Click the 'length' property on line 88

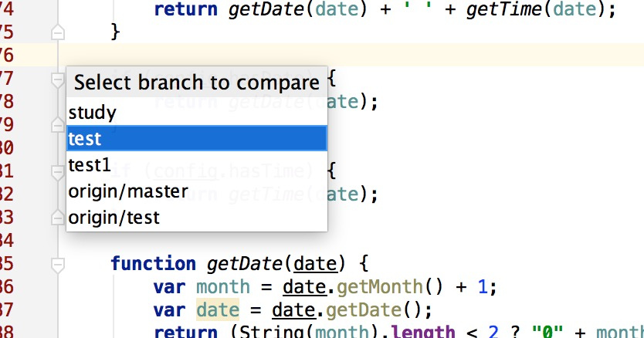(x=423, y=331)
